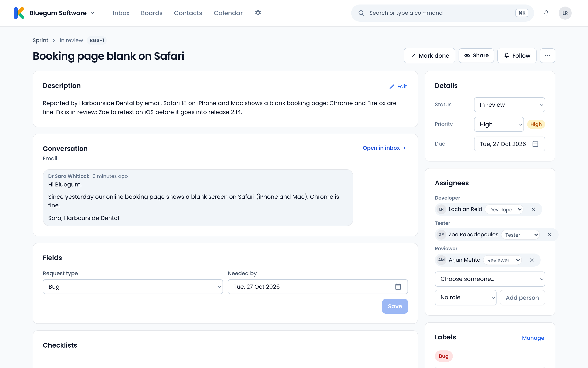Open the Priority dropdown
Image resolution: width=588 pixels, height=368 pixels.
[499, 124]
